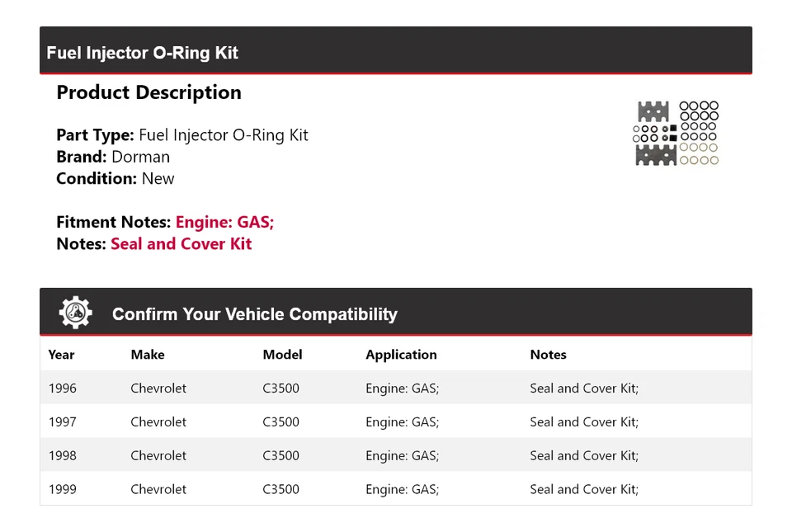Click the red Seal and Cover Kit note
Viewport: 792px width, 532px height.
(181, 243)
